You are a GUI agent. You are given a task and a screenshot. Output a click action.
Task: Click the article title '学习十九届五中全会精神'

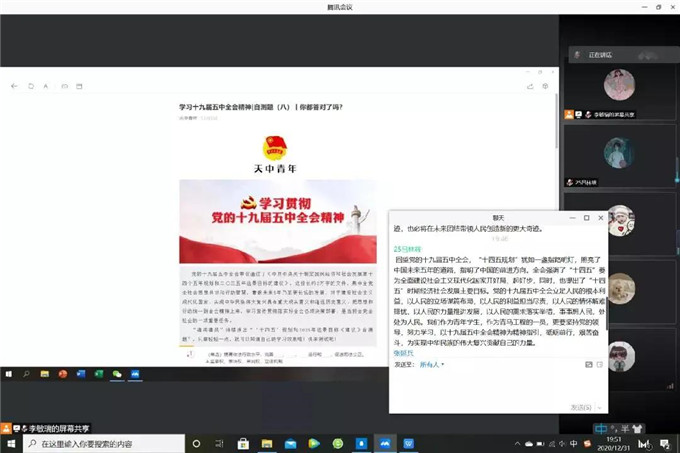260,107
